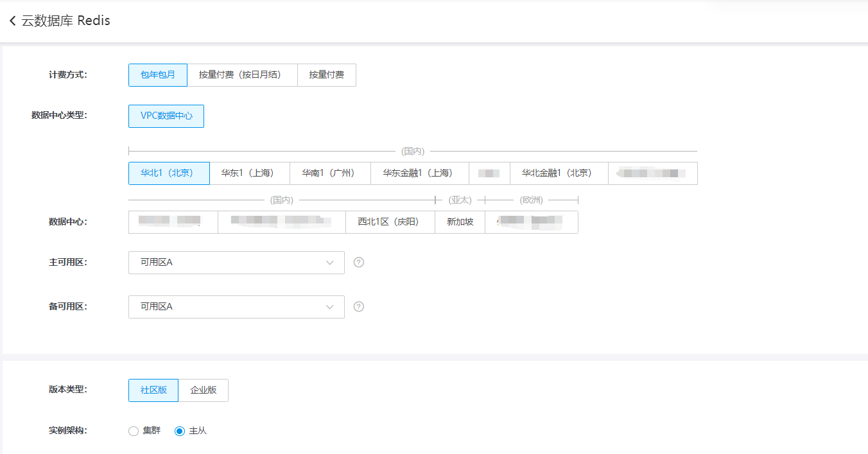Select 华东金融1（上海） data center
The image size is (868, 454).
419,173
